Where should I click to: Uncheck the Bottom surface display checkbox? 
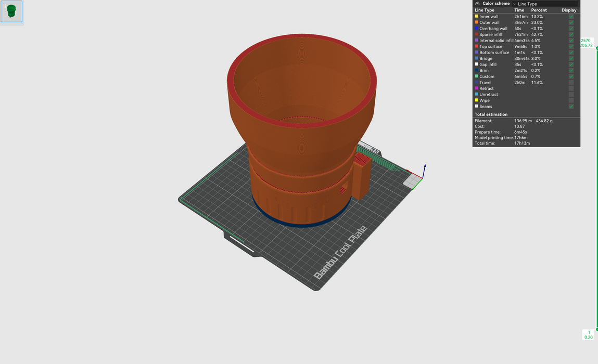pos(571,53)
